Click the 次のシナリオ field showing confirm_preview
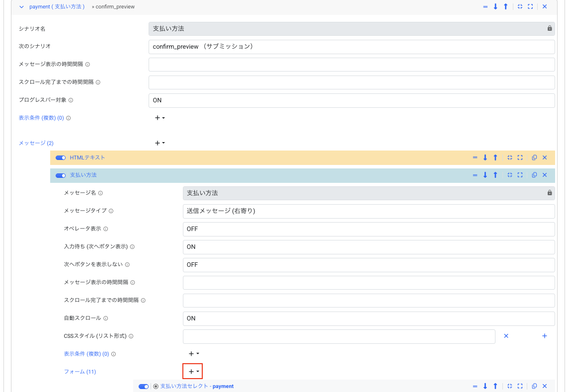Image resolution: width=569 pixels, height=392 pixels. pyautogui.click(x=352, y=47)
